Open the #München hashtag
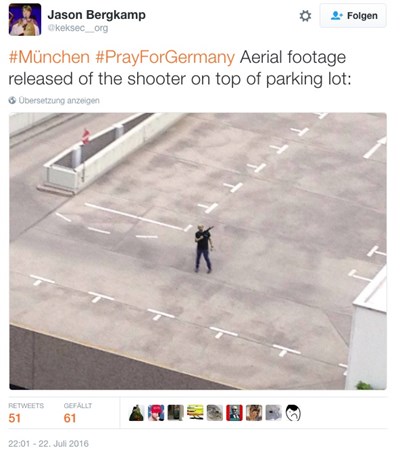The width and height of the screenshot is (400, 450). coord(49,57)
